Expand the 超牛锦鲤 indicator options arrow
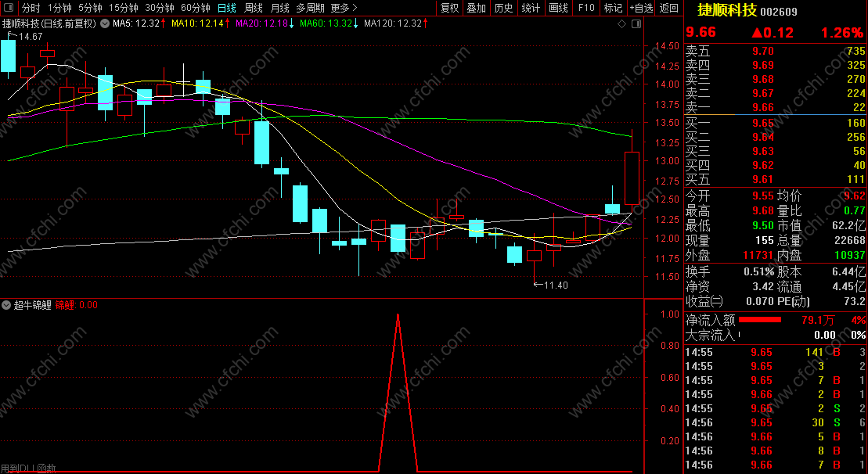 [x=6, y=305]
